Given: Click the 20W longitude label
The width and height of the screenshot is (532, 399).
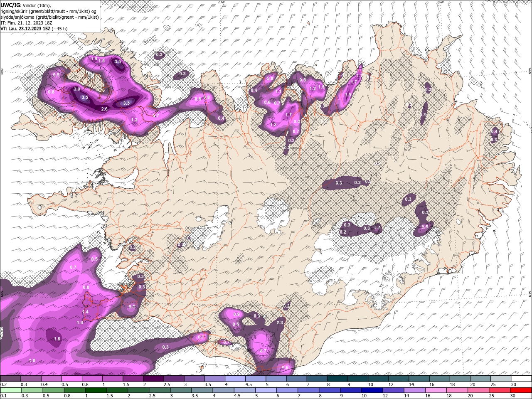Looking at the screenshot, I should (221, 2).
